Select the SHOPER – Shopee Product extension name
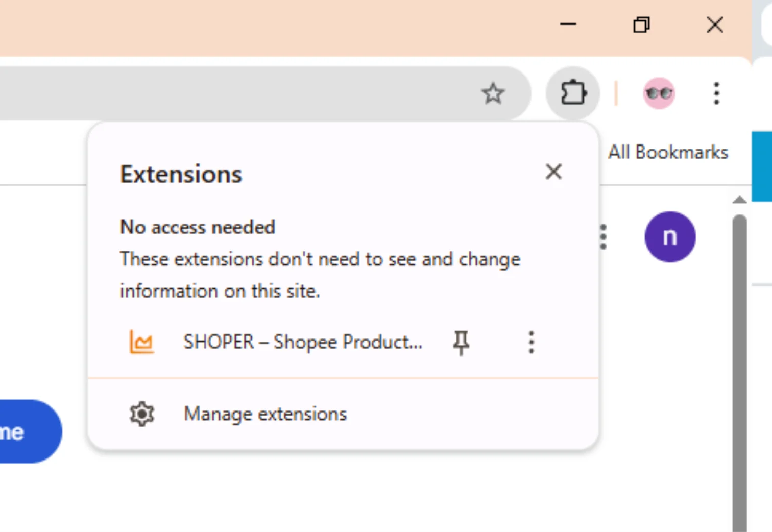This screenshot has width=772, height=532. pos(303,342)
